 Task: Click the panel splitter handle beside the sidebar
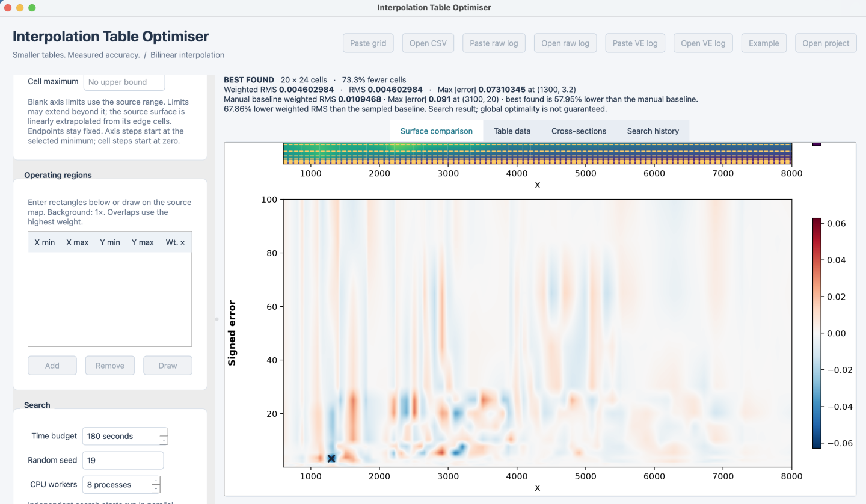tap(216, 319)
